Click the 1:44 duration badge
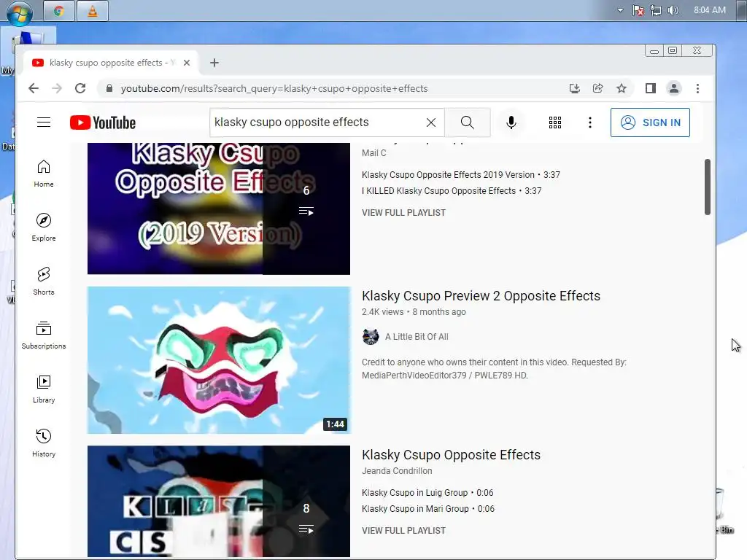 [x=335, y=424]
